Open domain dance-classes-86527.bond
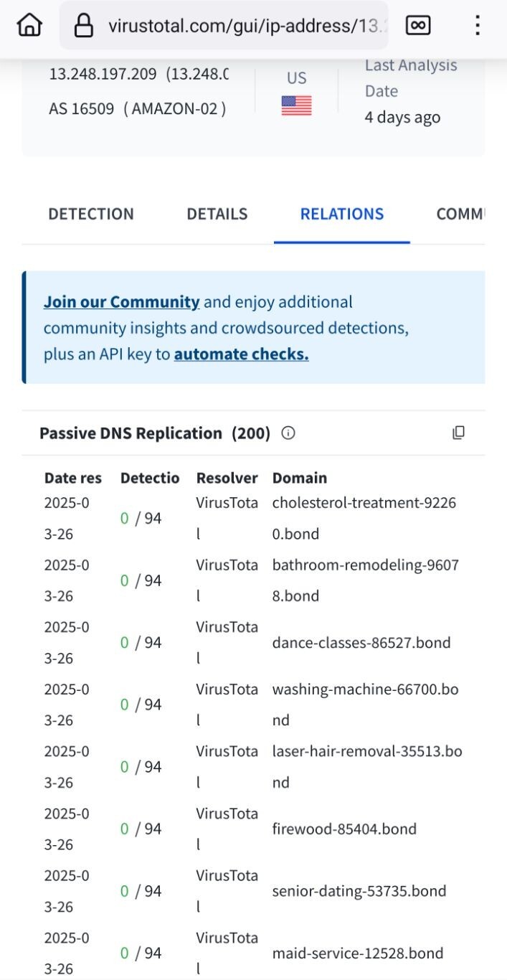 [361, 642]
